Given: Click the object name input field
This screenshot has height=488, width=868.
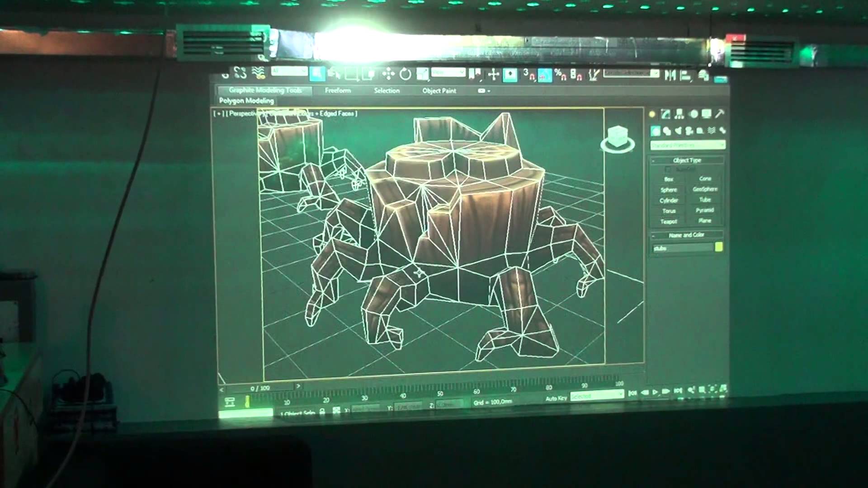Looking at the screenshot, I should tap(682, 248).
